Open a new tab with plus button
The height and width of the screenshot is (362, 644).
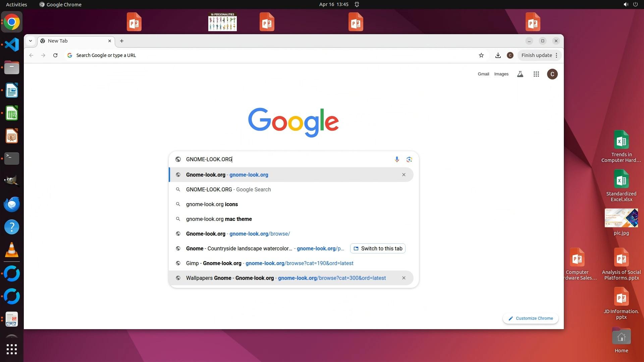[122, 41]
